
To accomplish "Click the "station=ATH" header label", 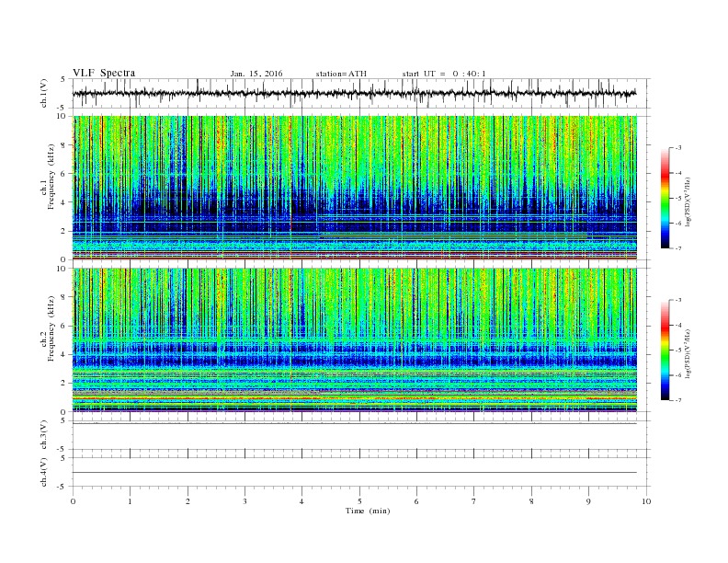I will click(341, 74).
